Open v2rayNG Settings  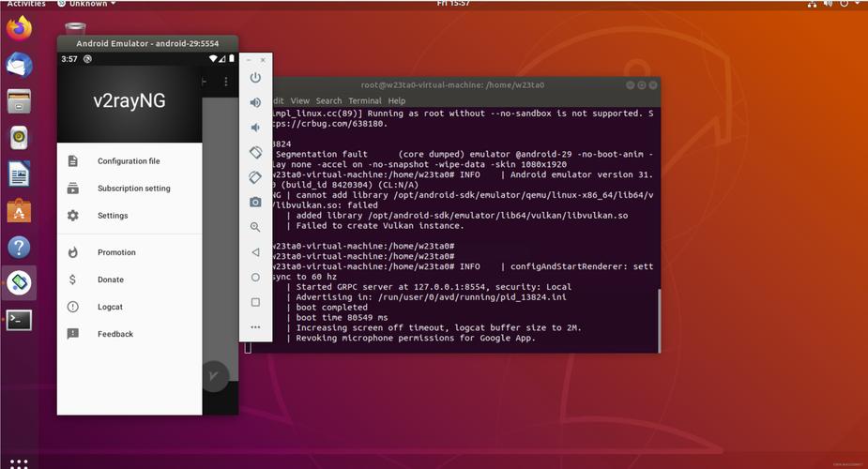point(113,216)
